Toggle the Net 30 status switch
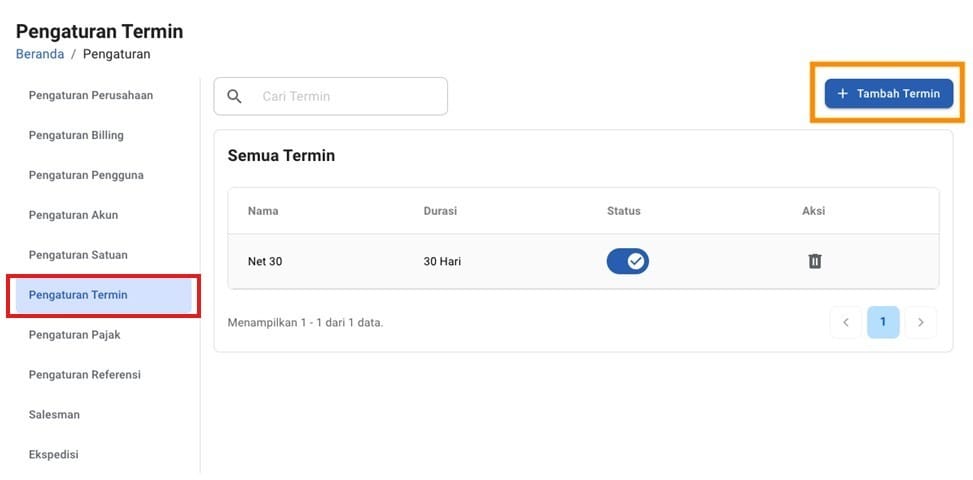This screenshot has height=480, width=973. tap(628, 261)
